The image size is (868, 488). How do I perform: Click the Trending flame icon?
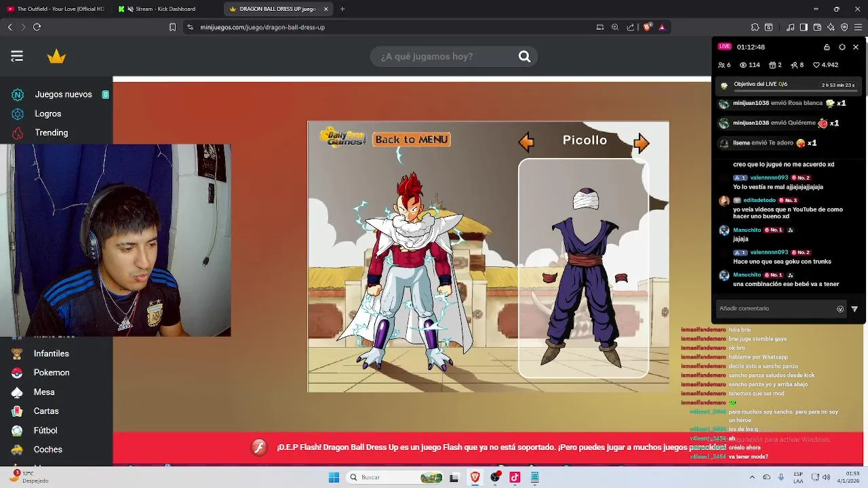pos(18,133)
